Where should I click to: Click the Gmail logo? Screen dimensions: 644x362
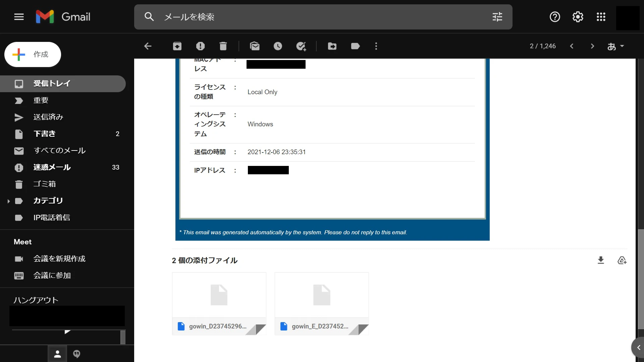[63, 17]
